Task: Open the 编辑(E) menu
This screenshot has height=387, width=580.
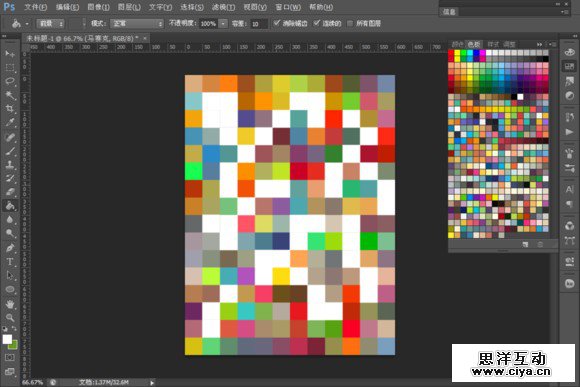Action: (67, 7)
